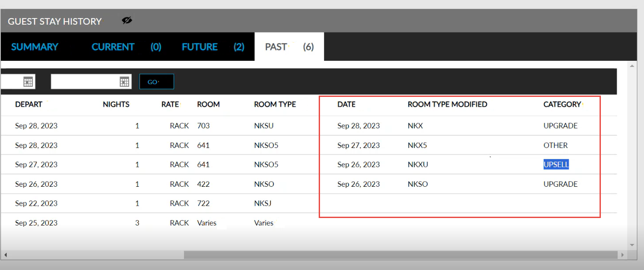The image size is (644, 270).
Task: Click the NKSO modified room type cell
Action: tap(418, 184)
